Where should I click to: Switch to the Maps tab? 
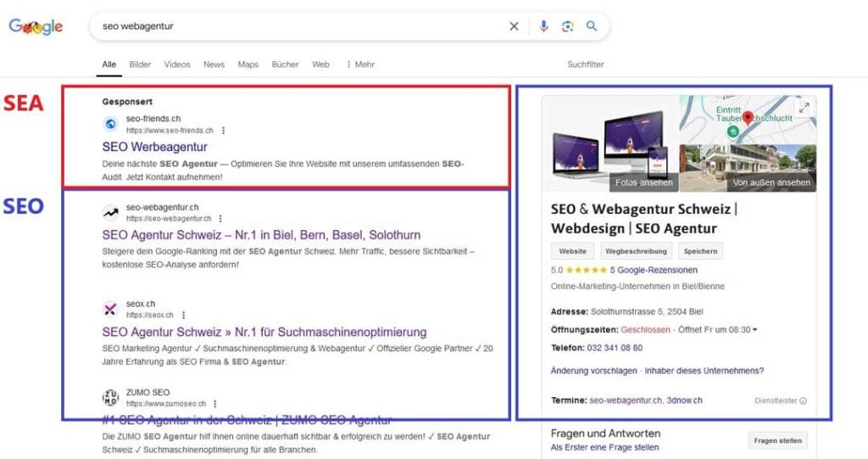click(248, 64)
